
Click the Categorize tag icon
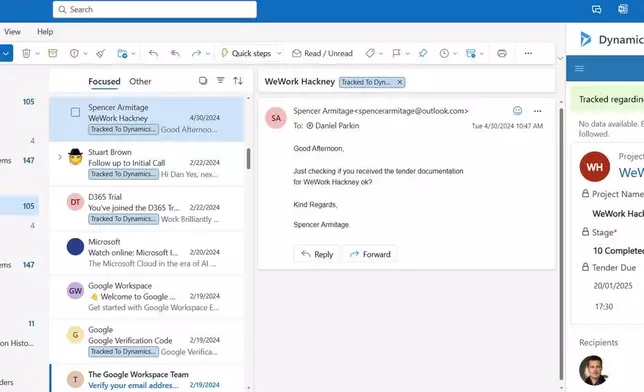[370, 53]
